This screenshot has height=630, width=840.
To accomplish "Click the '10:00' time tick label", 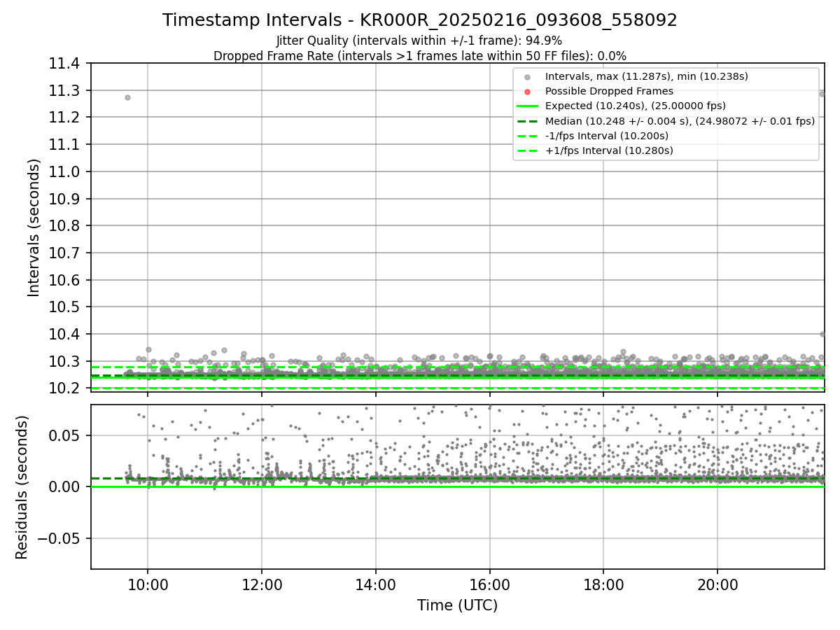I will [148, 584].
